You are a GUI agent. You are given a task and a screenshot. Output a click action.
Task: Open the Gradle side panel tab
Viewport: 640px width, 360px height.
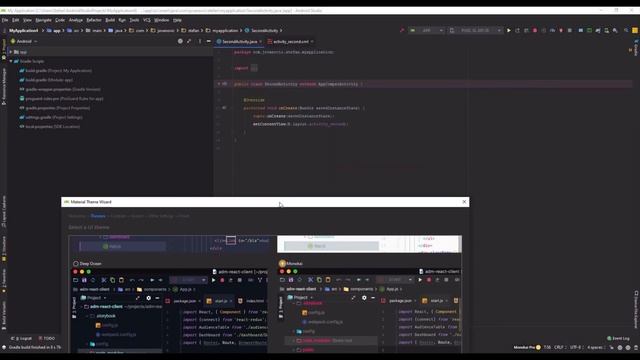636,48
